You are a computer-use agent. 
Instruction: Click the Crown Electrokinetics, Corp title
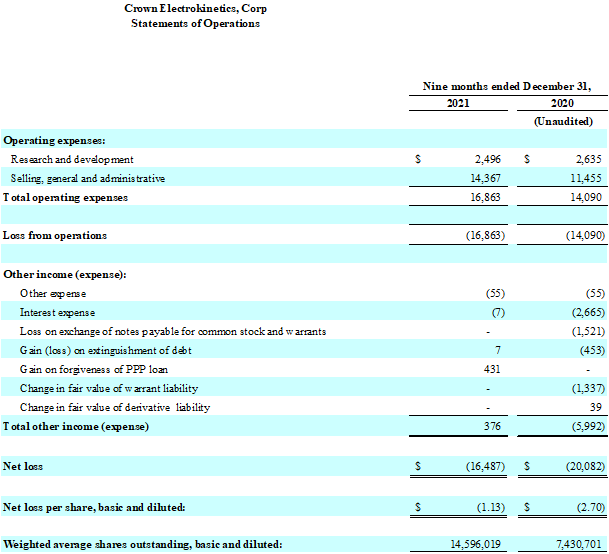[x=195, y=8]
